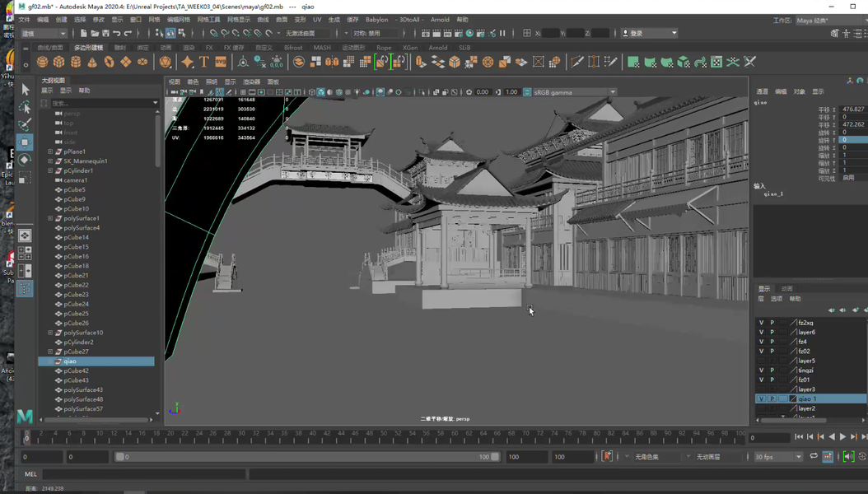Click the polygon Type (T) tool icon
Image resolution: width=868 pixels, height=494 pixels.
(203, 62)
